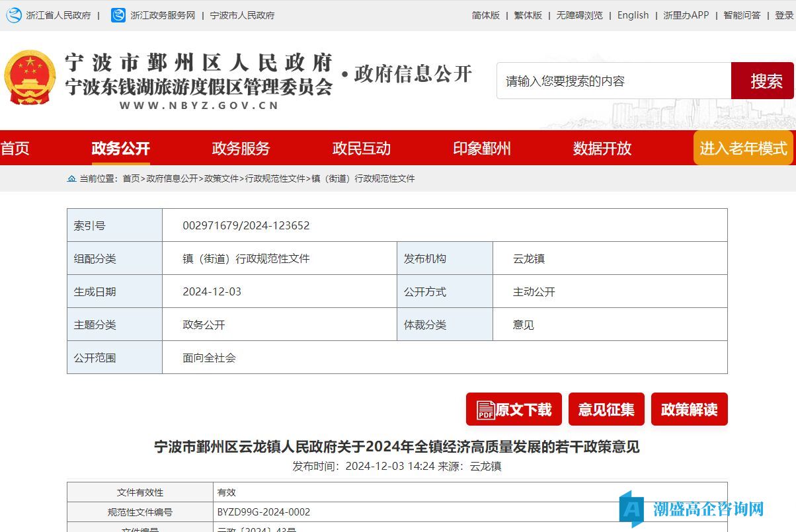Screen dimensions: 796x532
Task: Enable 无障碍浏览 accessibility browsing
Action: click(579, 15)
